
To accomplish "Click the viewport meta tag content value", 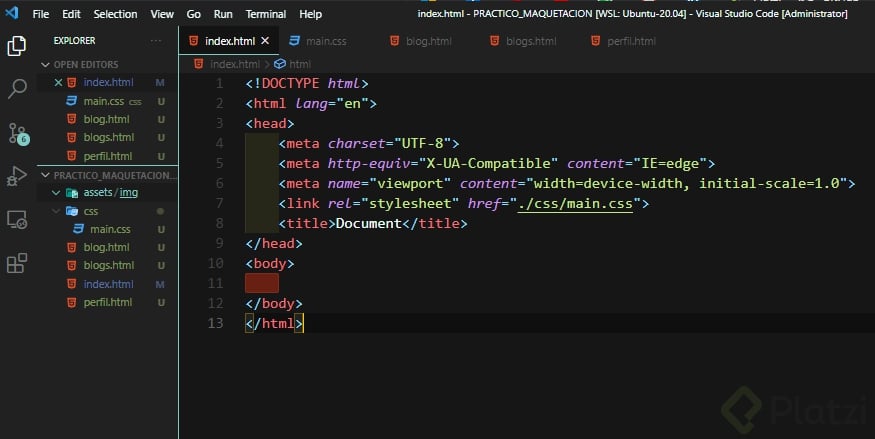I will [686, 184].
